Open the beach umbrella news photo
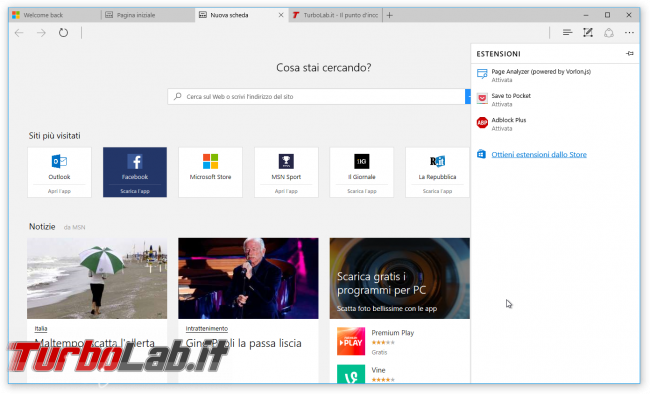 pyautogui.click(x=97, y=278)
